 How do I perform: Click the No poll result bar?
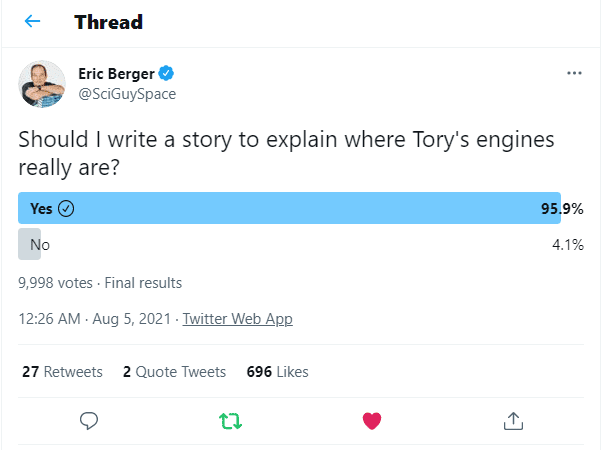coord(30,244)
